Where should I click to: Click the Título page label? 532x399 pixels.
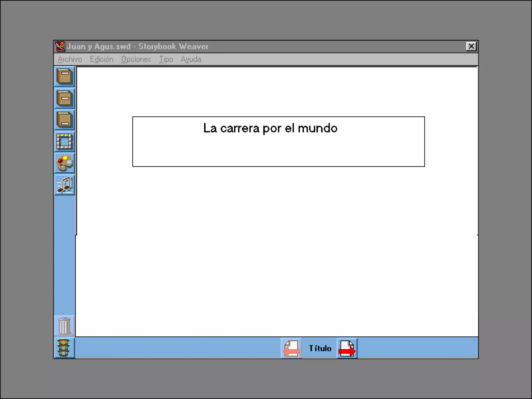click(x=320, y=348)
